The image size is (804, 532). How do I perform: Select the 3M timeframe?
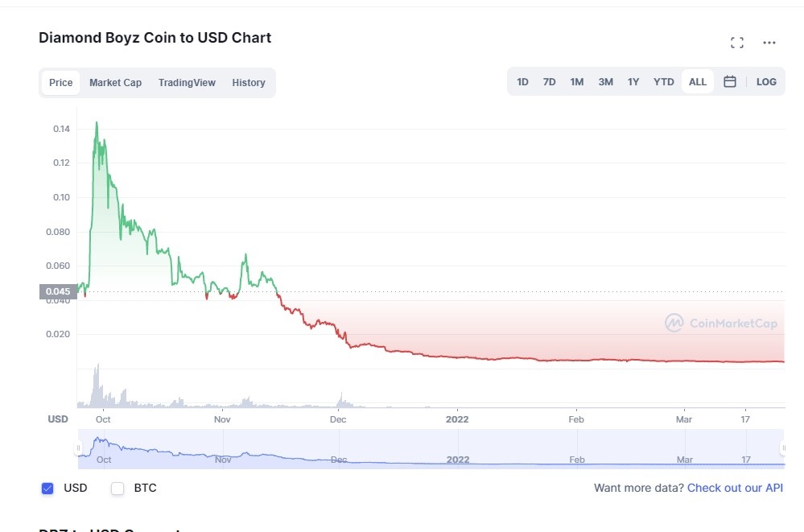605,81
